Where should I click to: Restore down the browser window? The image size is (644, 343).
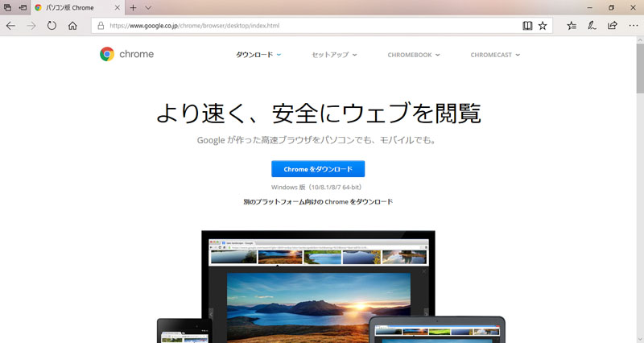(x=611, y=8)
